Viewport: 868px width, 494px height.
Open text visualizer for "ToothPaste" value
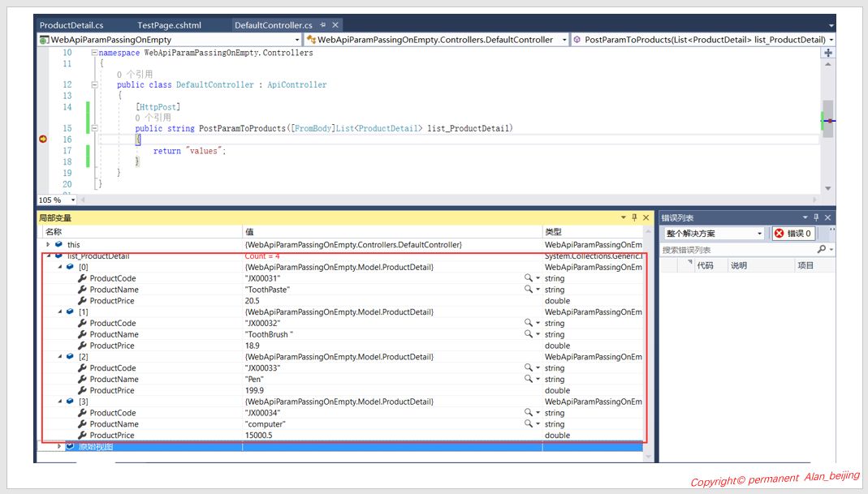(x=529, y=289)
